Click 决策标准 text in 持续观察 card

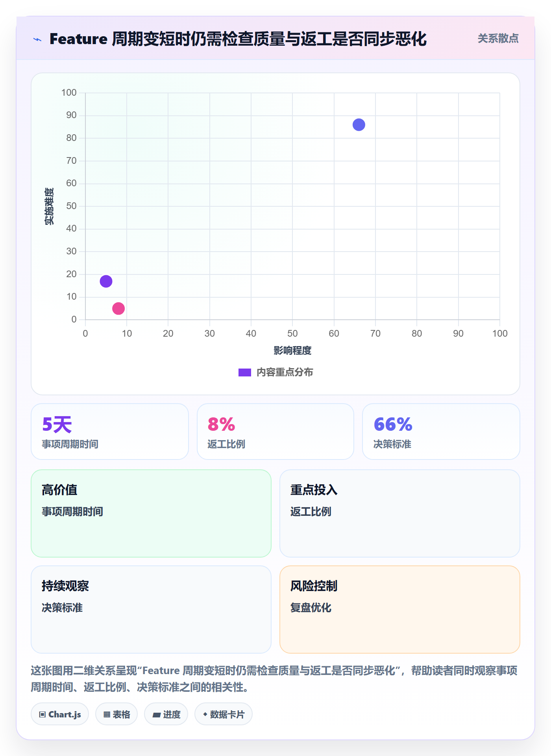62,608
